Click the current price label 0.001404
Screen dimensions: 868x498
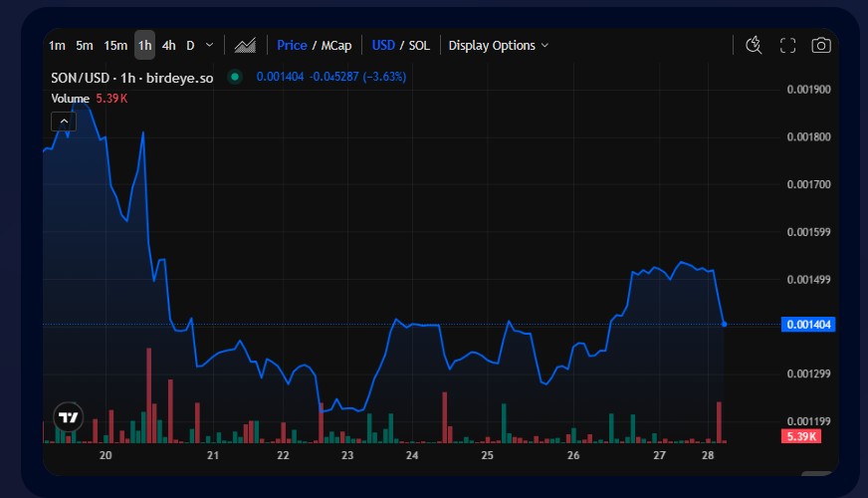(809, 325)
